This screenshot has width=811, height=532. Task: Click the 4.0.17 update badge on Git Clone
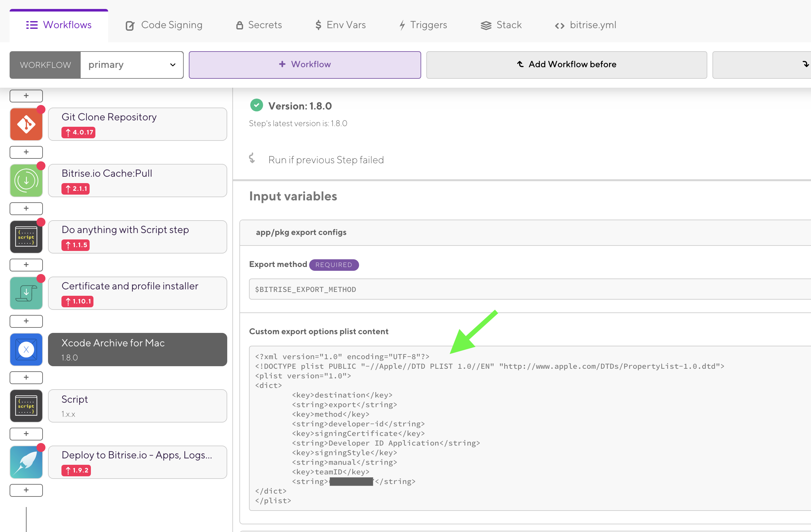pyautogui.click(x=78, y=133)
